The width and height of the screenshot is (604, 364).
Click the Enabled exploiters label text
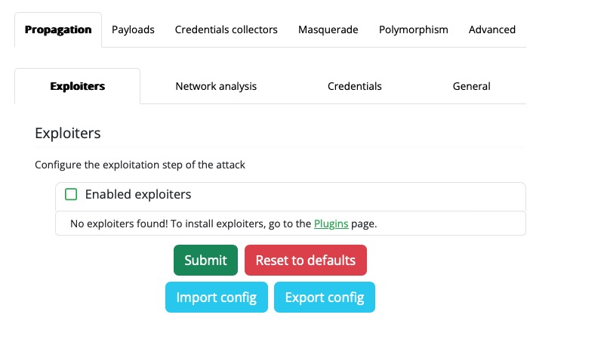tap(138, 195)
